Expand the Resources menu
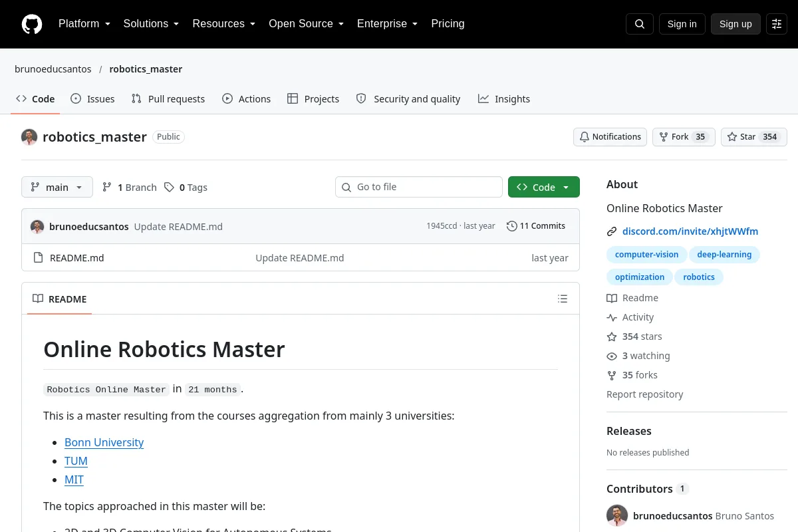 (x=224, y=24)
